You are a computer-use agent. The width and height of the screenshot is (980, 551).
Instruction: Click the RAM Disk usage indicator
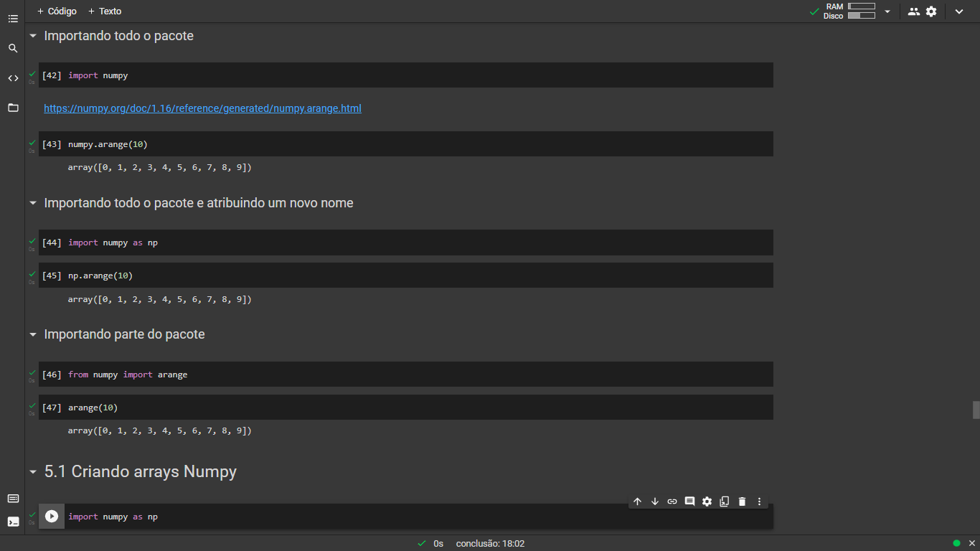(x=849, y=11)
